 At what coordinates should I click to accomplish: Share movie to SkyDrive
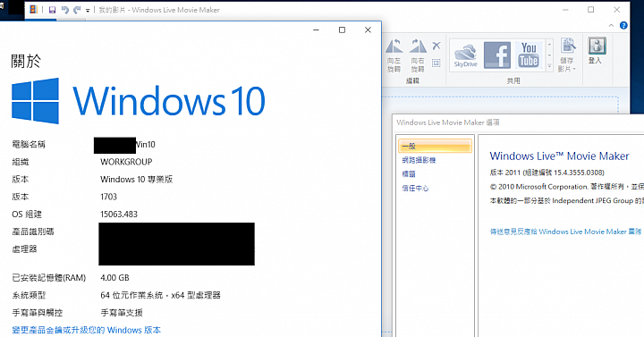tap(465, 55)
